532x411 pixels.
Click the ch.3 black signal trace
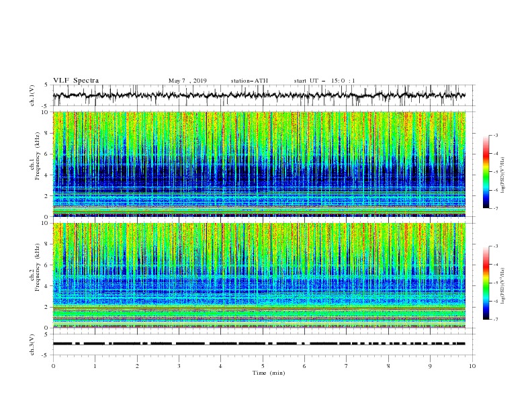coord(259,344)
